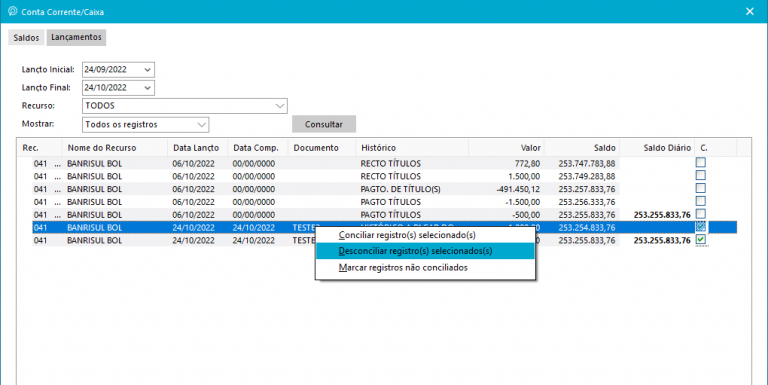
Task: Click the date value 24/10/2022 in Lançto Final
Action: click(x=105, y=88)
